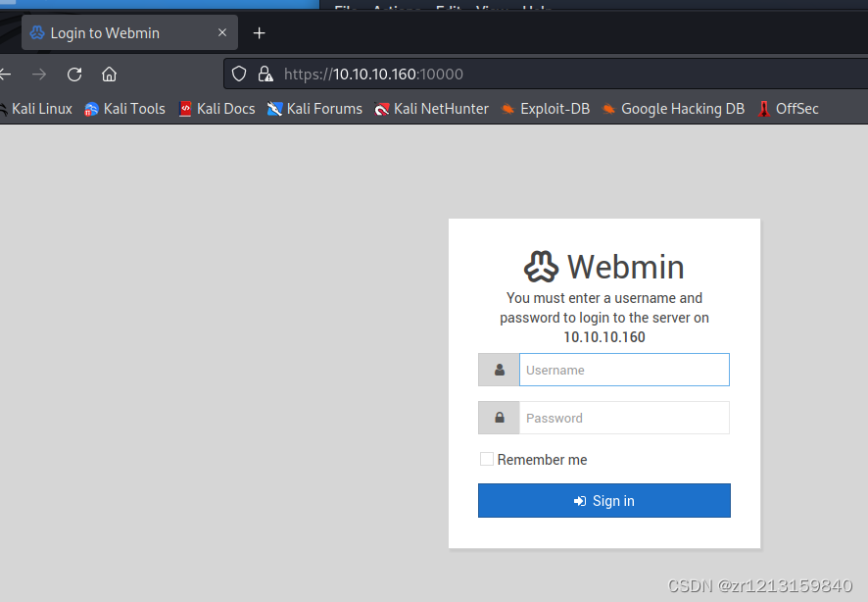The width and height of the screenshot is (868, 602).
Task: Click the Webmin heading text
Action: click(x=626, y=267)
